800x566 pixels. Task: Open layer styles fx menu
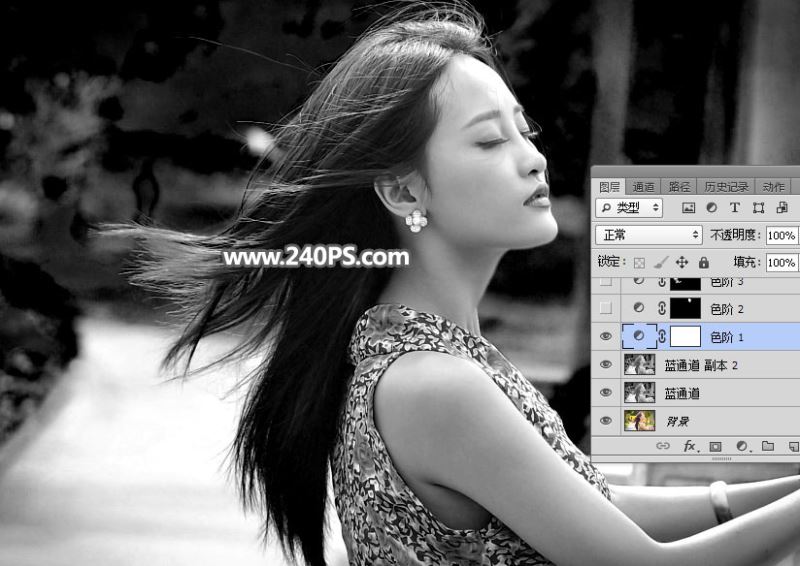pos(690,446)
